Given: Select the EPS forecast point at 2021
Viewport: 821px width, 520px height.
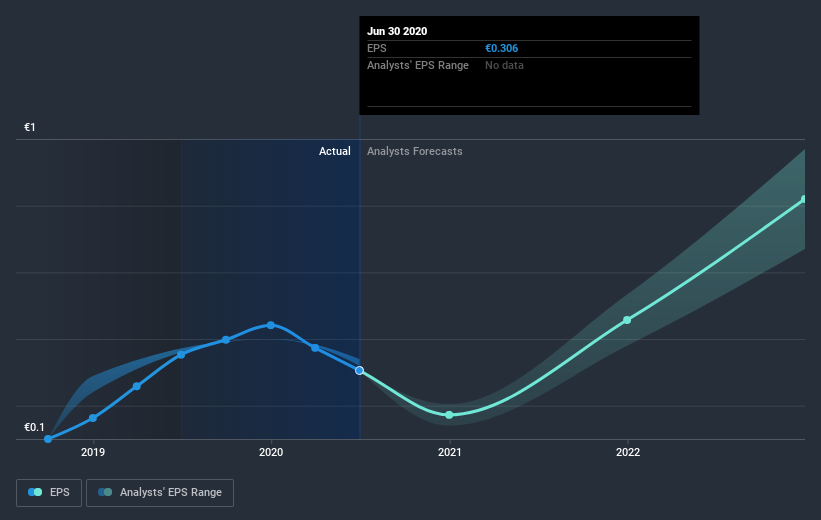Looking at the screenshot, I should pyautogui.click(x=449, y=415).
